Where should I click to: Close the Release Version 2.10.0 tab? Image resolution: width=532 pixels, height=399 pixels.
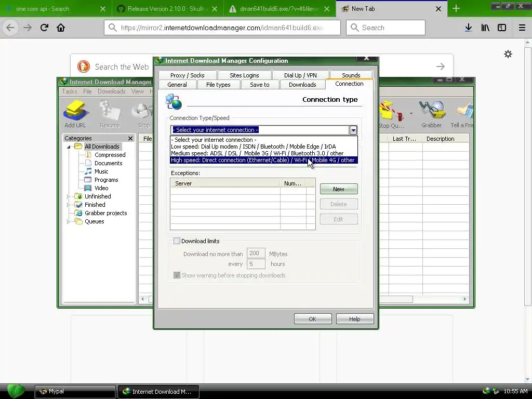215,9
